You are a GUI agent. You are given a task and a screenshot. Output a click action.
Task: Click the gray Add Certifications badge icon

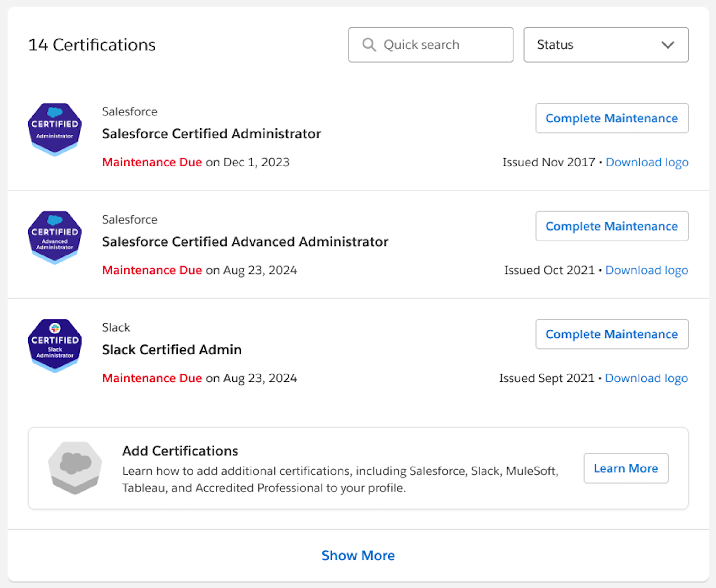pos(75,468)
